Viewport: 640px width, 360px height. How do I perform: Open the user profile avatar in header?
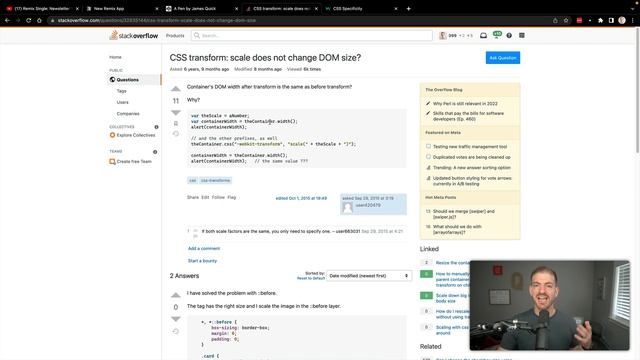pos(442,36)
